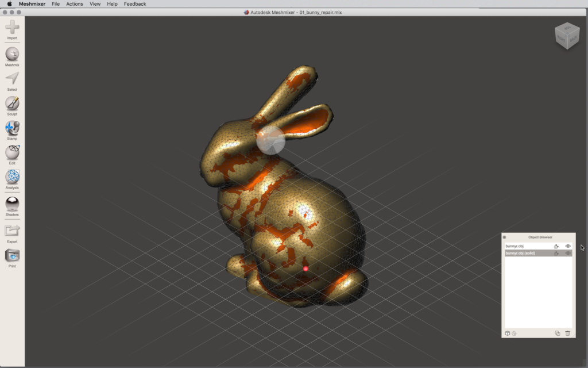Open the Shaders palette

pyautogui.click(x=12, y=204)
